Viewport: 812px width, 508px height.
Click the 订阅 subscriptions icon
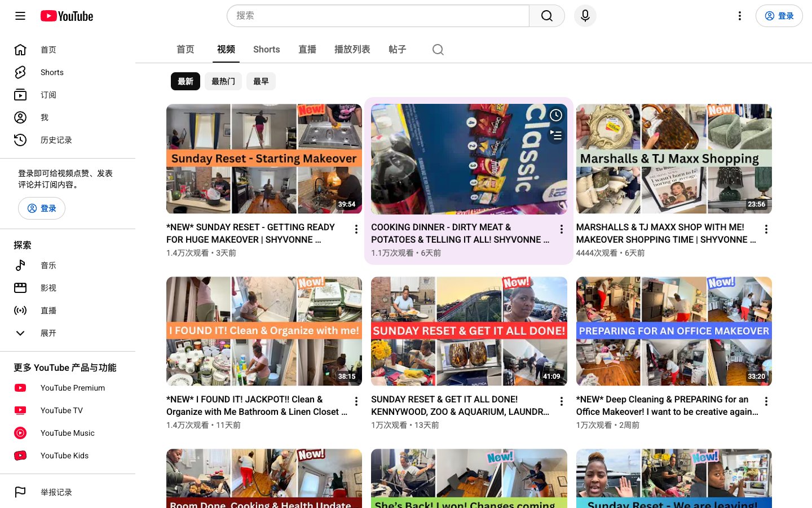20,95
